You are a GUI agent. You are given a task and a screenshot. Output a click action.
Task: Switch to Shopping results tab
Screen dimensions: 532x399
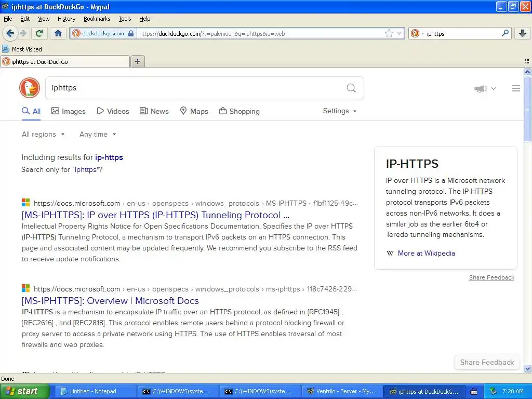point(239,111)
